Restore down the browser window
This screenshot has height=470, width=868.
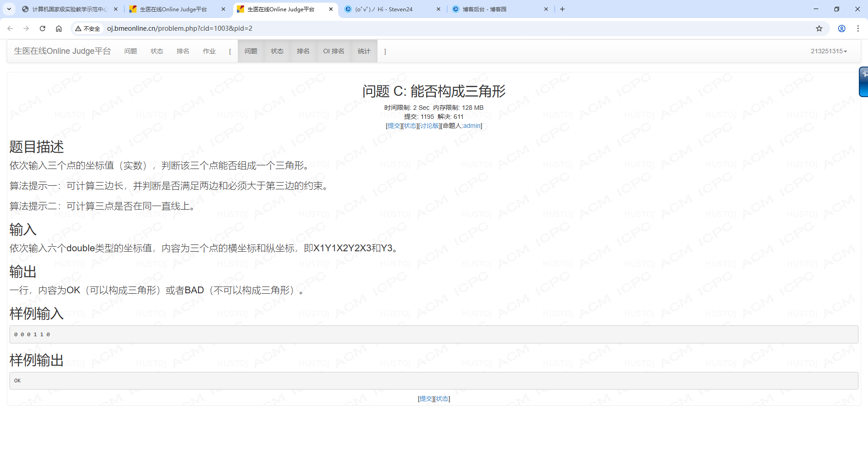tap(837, 9)
